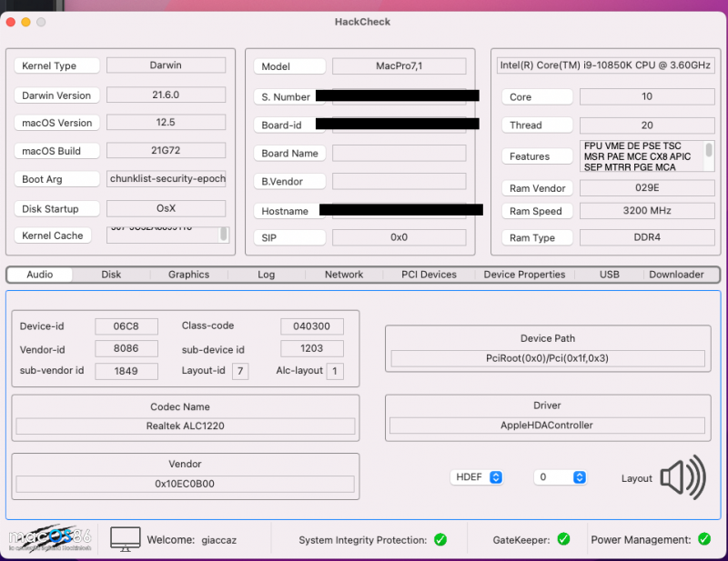Click the Darwin Version label button
This screenshot has width=728, height=561.
56,95
